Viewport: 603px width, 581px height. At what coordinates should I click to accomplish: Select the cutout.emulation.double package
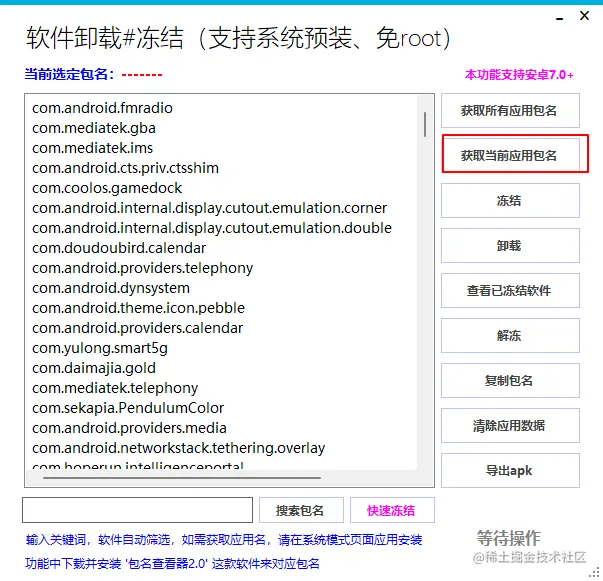(212, 228)
